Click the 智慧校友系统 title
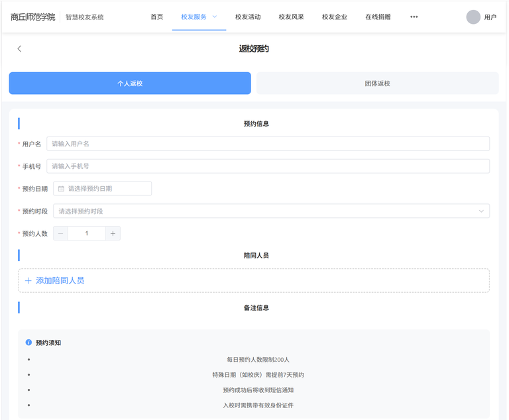This screenshot has width=509, height=420. 85,17
